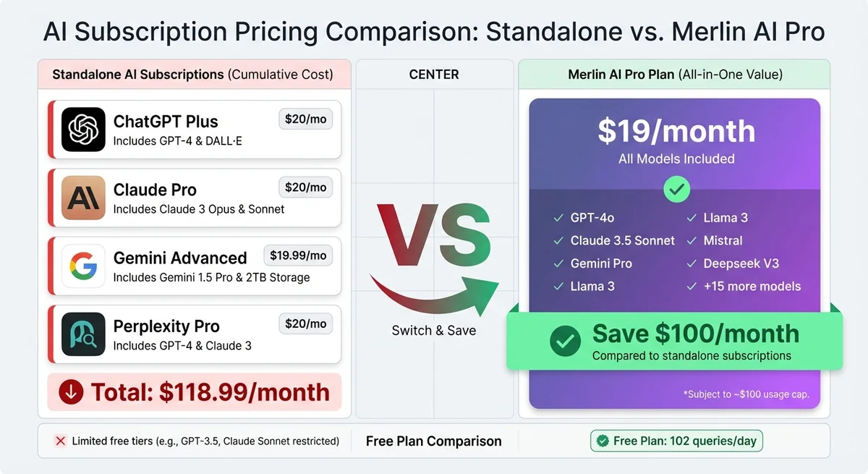The height and width of the screenshot is (474, 868).
Task: Click the Total: $118.99/month red bar
Action: pos(194,392)
